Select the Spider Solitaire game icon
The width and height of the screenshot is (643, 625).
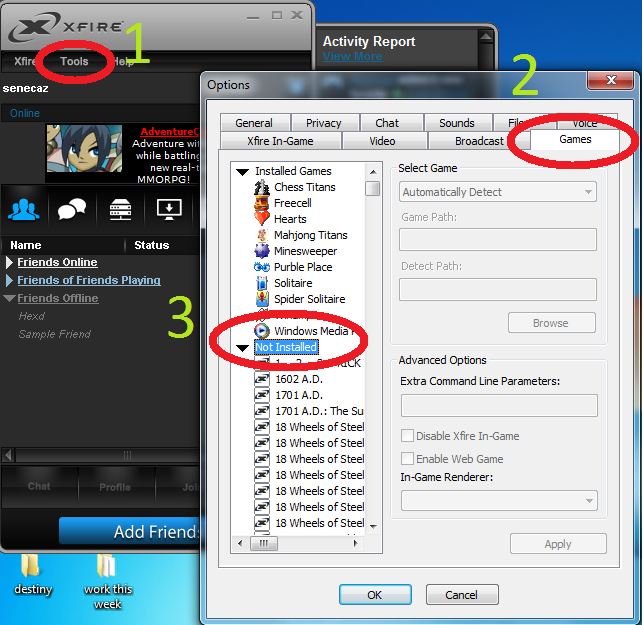point(262,299)
